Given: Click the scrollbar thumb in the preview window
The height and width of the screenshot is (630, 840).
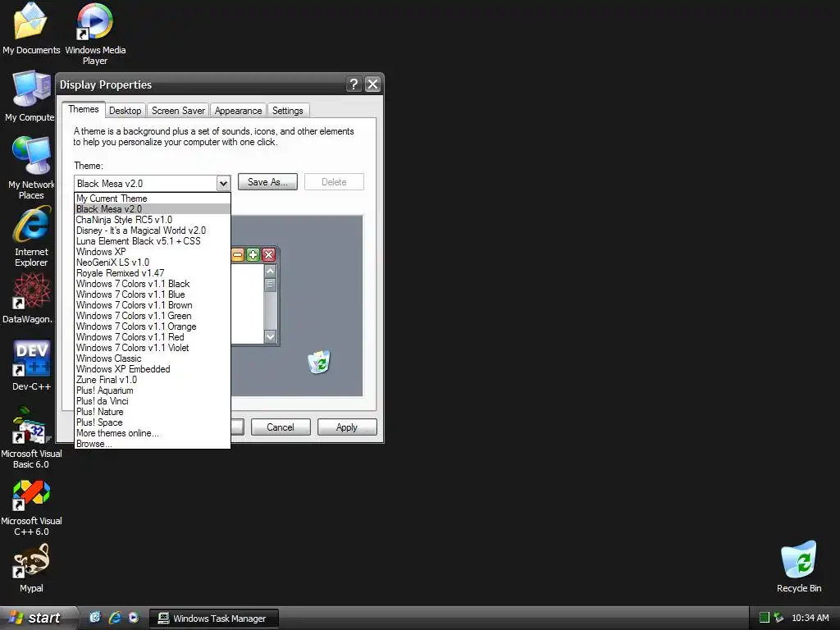Looking at the screenshot, I should click(x=270, y=285).
